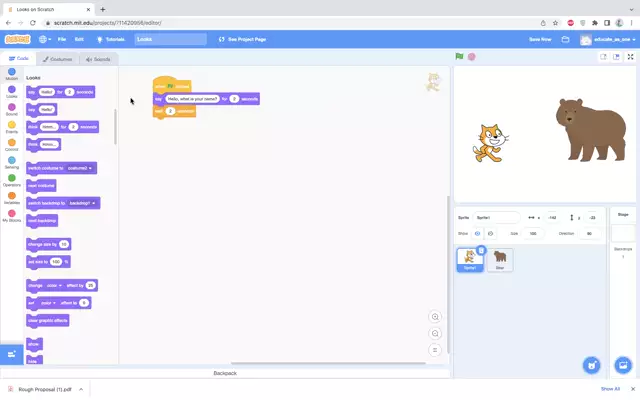Switch to small stage layout
Viewport: 640px width, 400px height.
pos(603,57)
